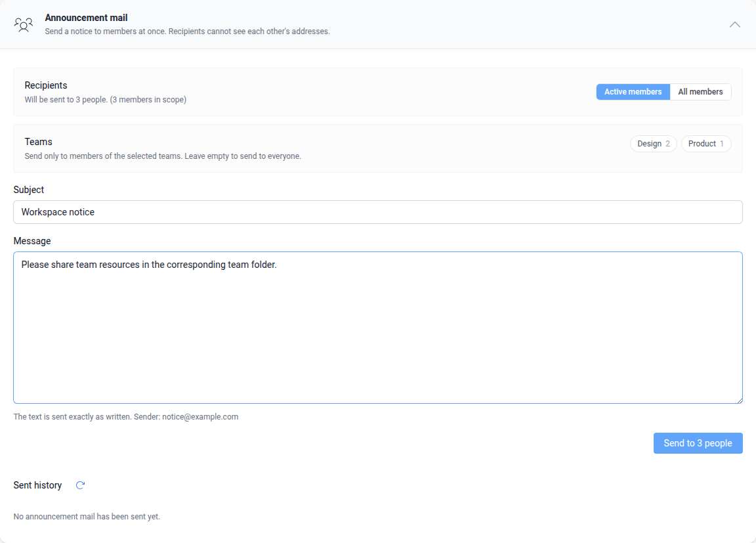Image resolution: width=756 pixels, height=543 pixels.
Task: Click the Sent history label
Action: (37, 485)
